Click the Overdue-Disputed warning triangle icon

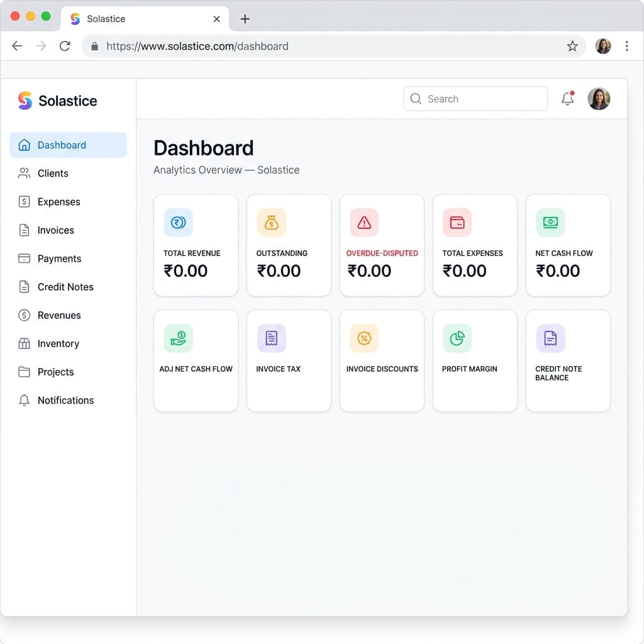[x=364, y=222]
